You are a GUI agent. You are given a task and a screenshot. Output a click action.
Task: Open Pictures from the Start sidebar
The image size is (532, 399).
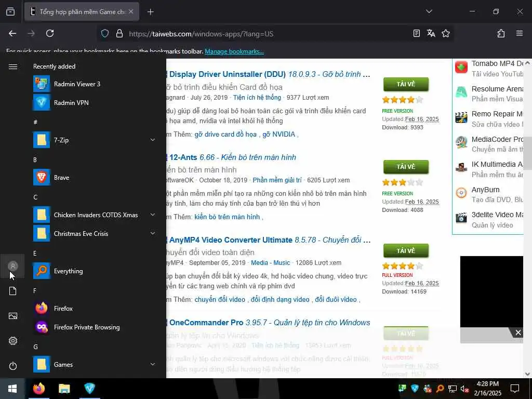click(x=13, y=316)
